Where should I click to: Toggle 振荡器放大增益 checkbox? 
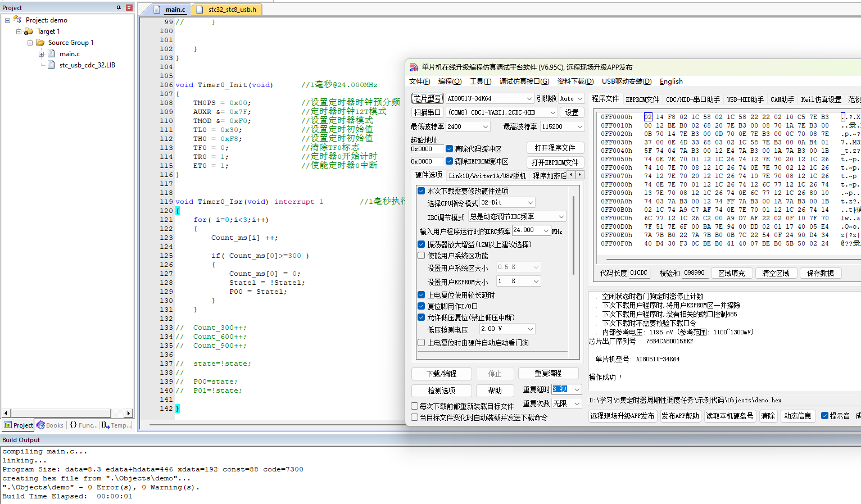(421, 244)
